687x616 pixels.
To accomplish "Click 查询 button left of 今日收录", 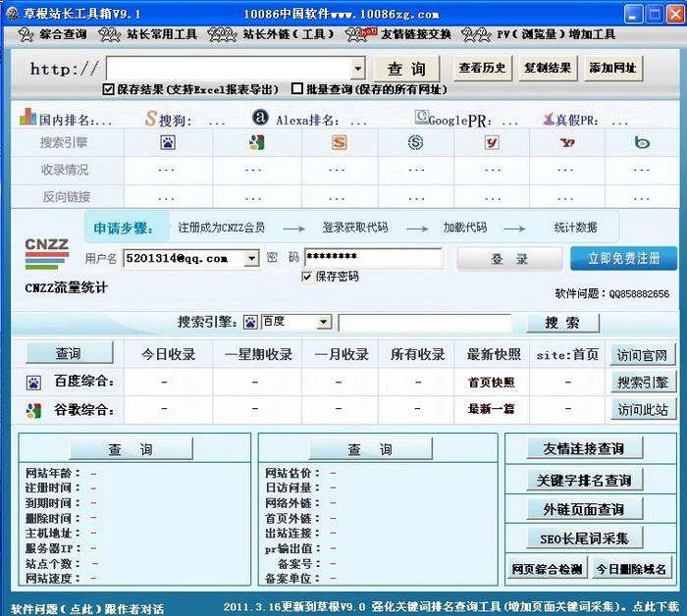I will (x=69, y=353).
